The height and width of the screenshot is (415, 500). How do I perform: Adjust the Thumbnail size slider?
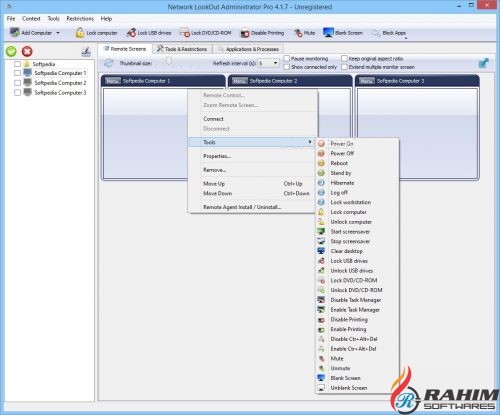pos(169,61)
